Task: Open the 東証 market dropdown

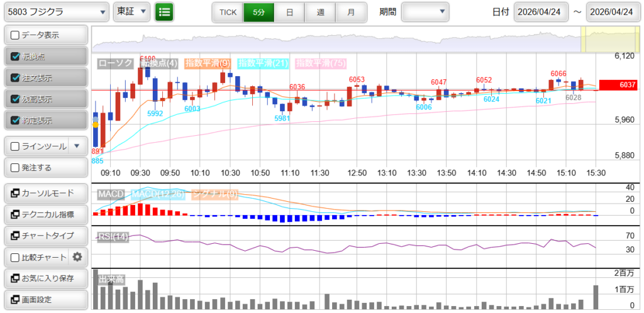Action: 132,11
